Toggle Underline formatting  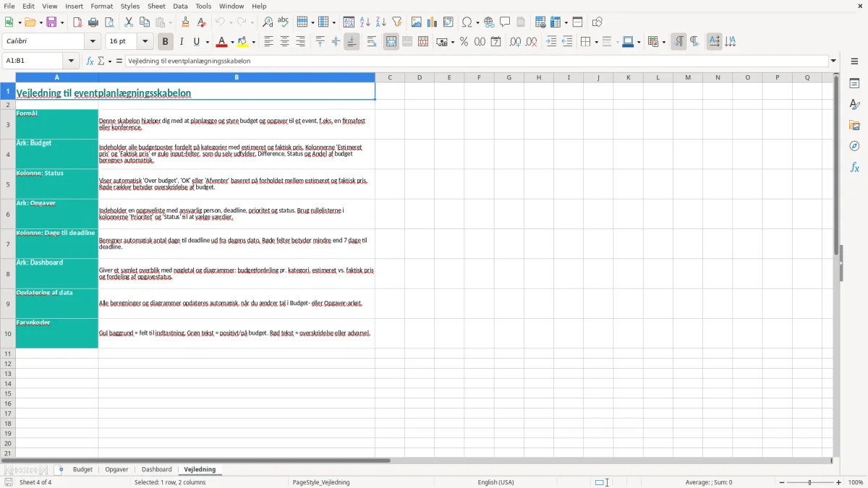(x=196, y=42)
